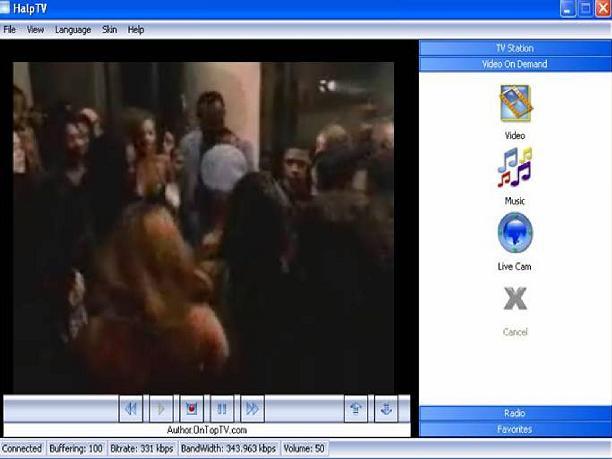Click the Connected status entry
The height and width of the screenshot is (459, 612).
click(22, 448)
